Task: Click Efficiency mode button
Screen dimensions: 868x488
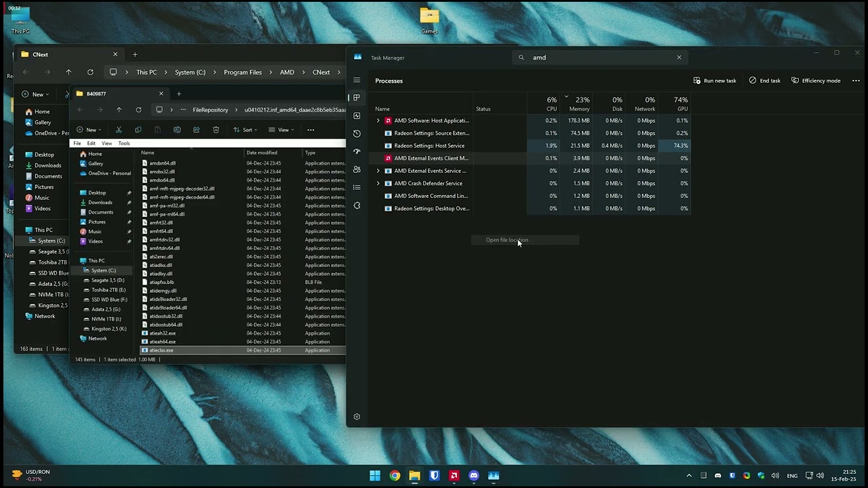Action: coord(816,81)
